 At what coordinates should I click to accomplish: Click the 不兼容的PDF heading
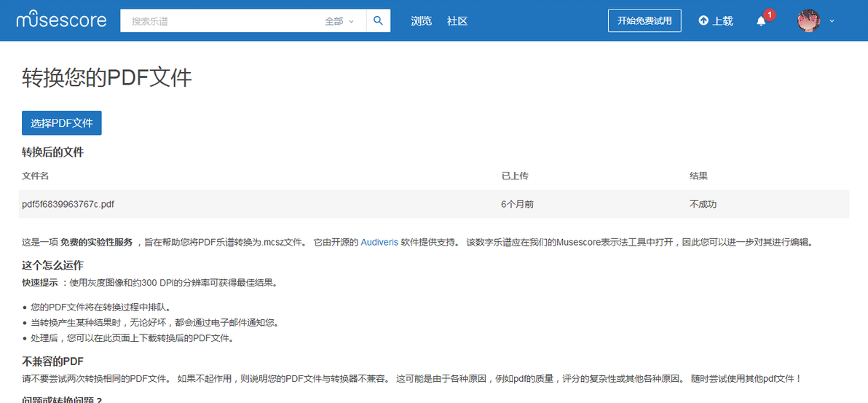point(52,361)
